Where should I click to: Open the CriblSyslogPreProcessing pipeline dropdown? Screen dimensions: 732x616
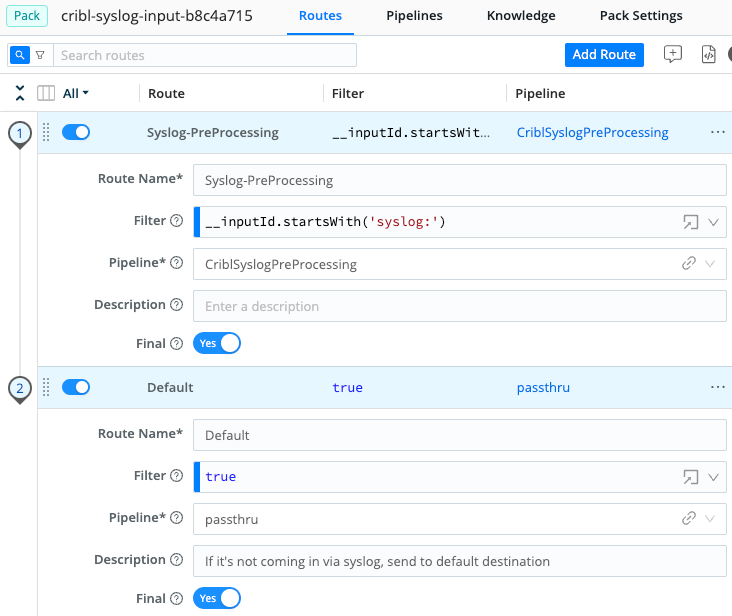tap(711, 264)
